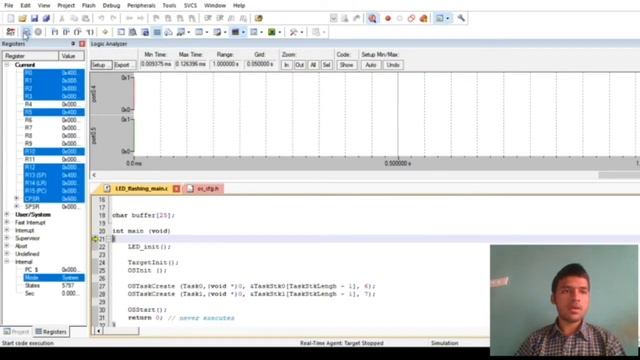Navigate backwards with the left arrow icon
This screenshot has width=640, height=360.
pyautogui.click(x=129, y=18)
